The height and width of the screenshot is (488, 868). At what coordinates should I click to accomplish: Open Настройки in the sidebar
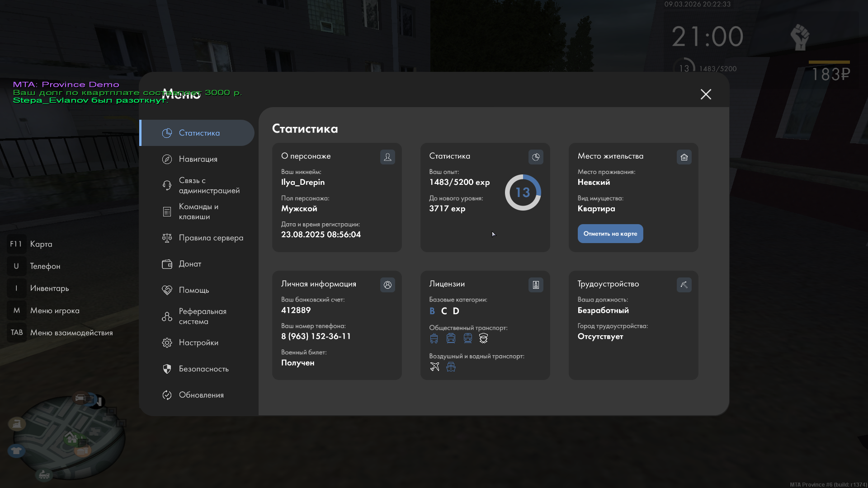(198, 343)
